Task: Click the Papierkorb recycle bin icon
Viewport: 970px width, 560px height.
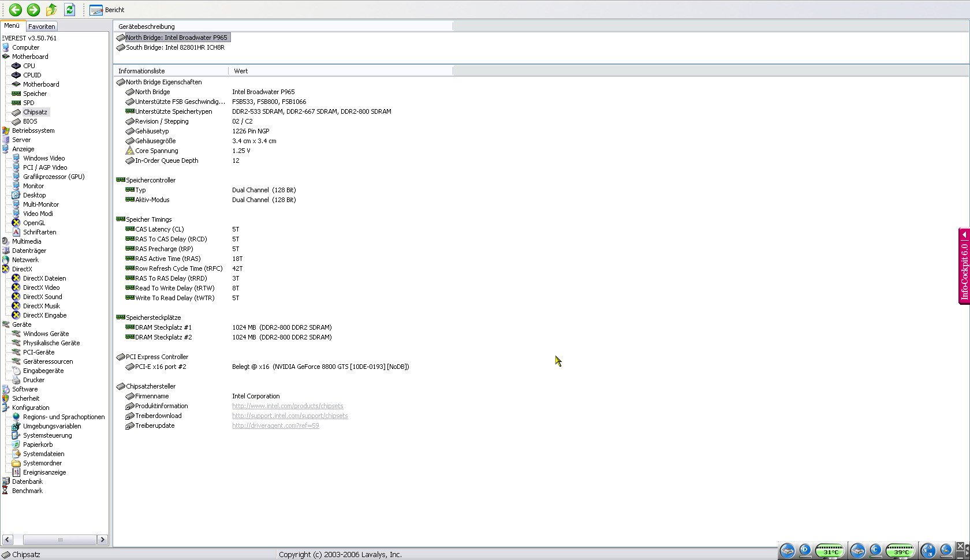Action: (x=16, y=445)
